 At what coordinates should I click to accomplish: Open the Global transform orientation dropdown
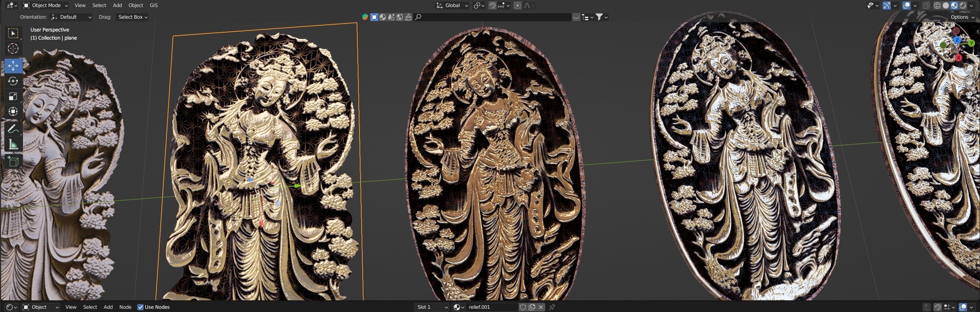[452, 5]
